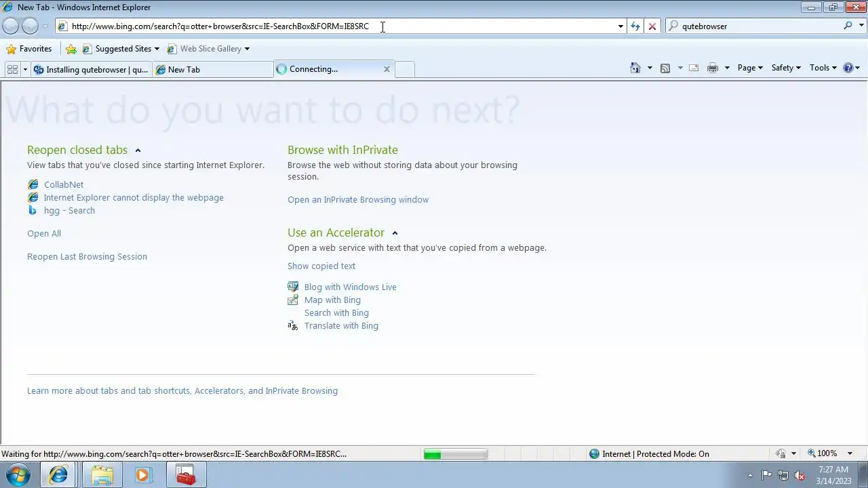Open the status bar security dropdown arrow
The image size is (868, 488).
pyautogui.click(x=793, y=453)
